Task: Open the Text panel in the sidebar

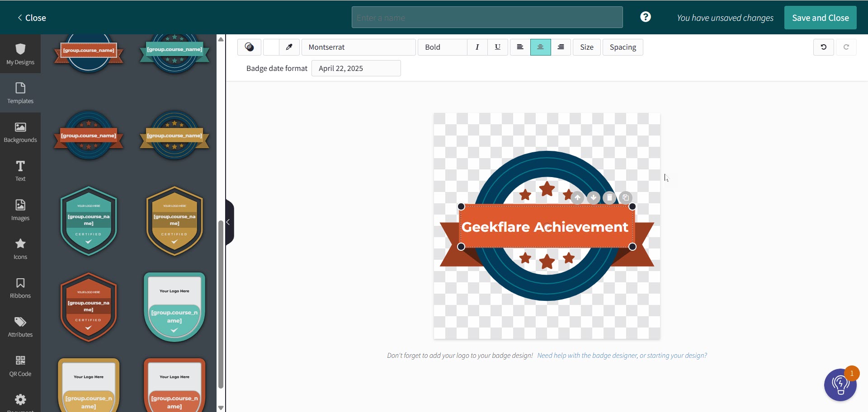Action: (x=20, y=170)
